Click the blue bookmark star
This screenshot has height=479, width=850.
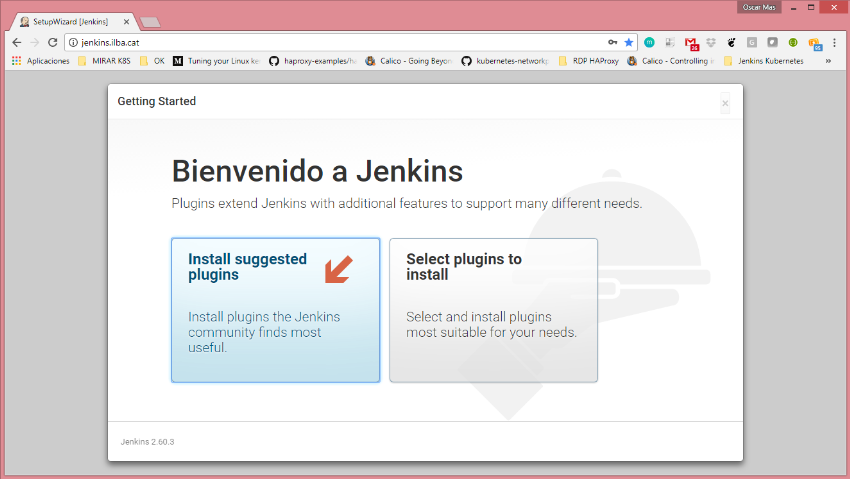point(629,42)
